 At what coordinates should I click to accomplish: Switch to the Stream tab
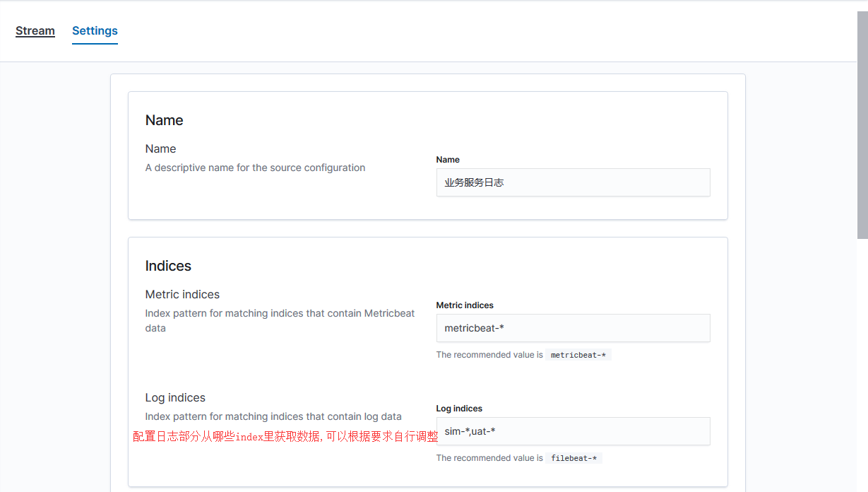click(35, 31)
